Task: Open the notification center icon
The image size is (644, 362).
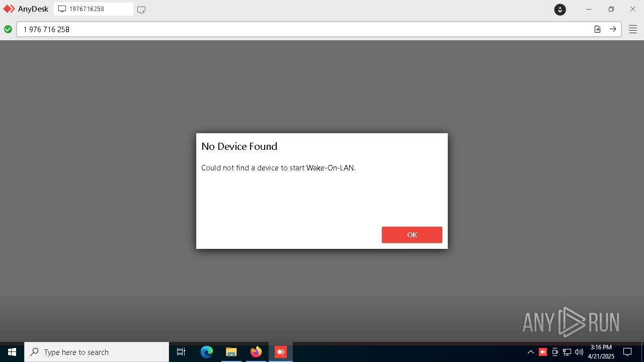Action: pos(627,352)
